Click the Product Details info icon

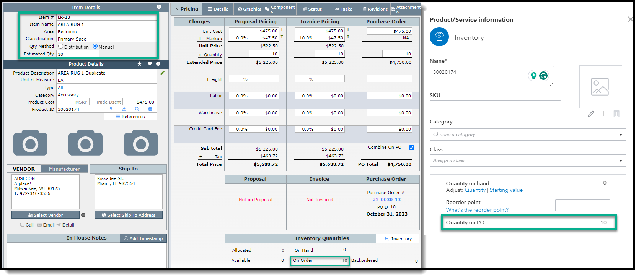coord(158,64)
